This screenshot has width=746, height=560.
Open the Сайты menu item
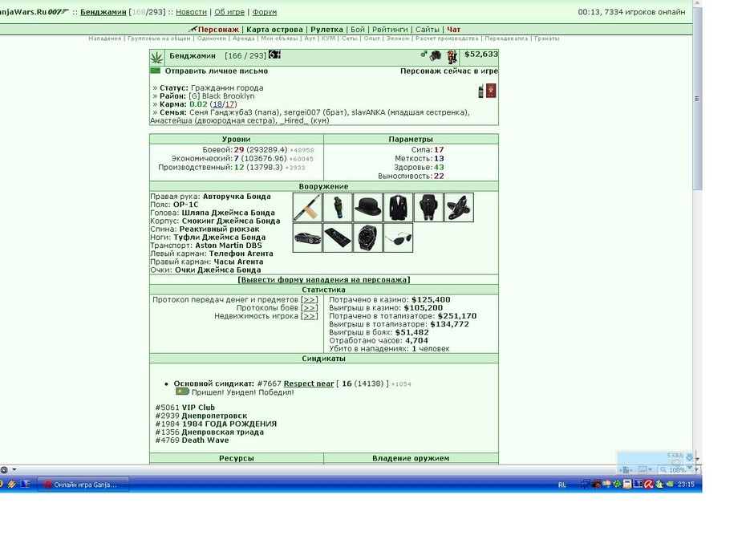[428, 30]
